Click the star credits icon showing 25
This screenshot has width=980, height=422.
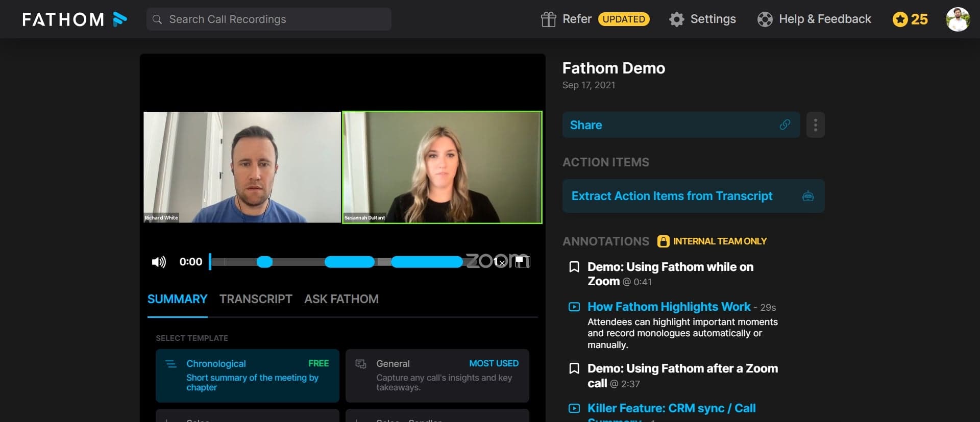(x=900, y=19)
